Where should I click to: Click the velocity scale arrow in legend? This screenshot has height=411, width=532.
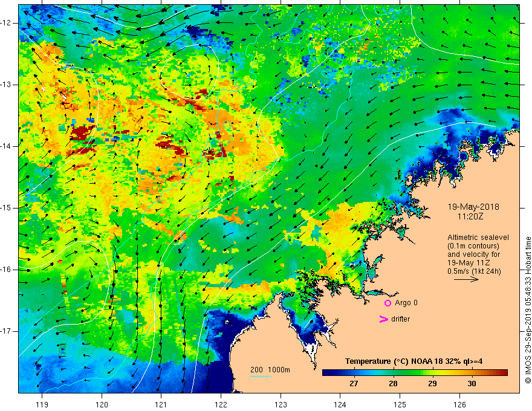(466, 279)
